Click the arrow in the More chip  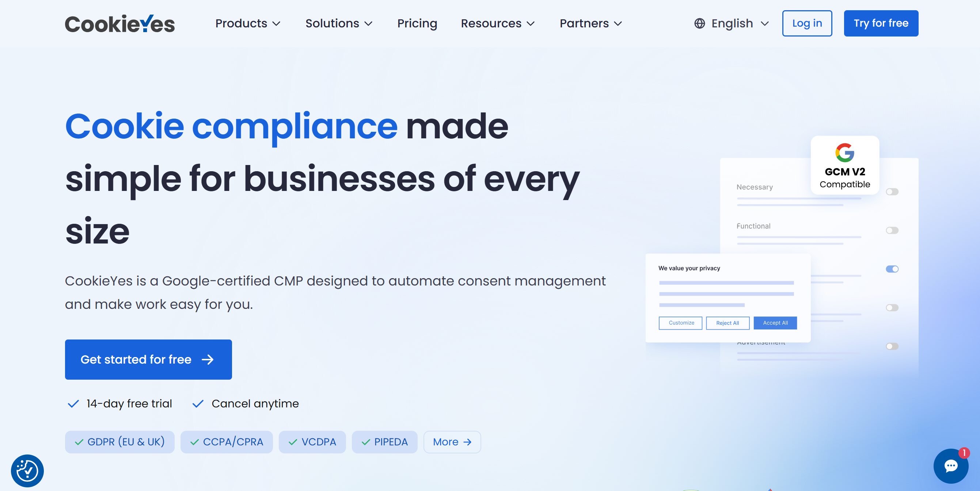[467, 442]
